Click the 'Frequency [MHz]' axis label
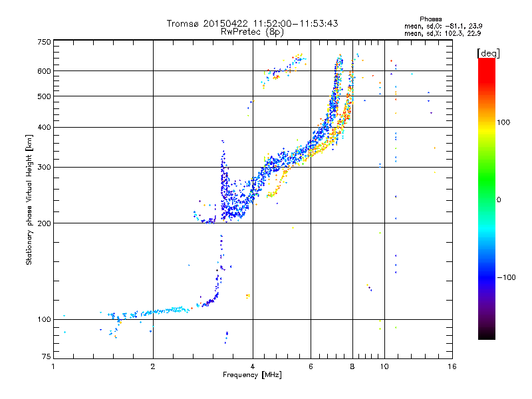 coord(252,375)
